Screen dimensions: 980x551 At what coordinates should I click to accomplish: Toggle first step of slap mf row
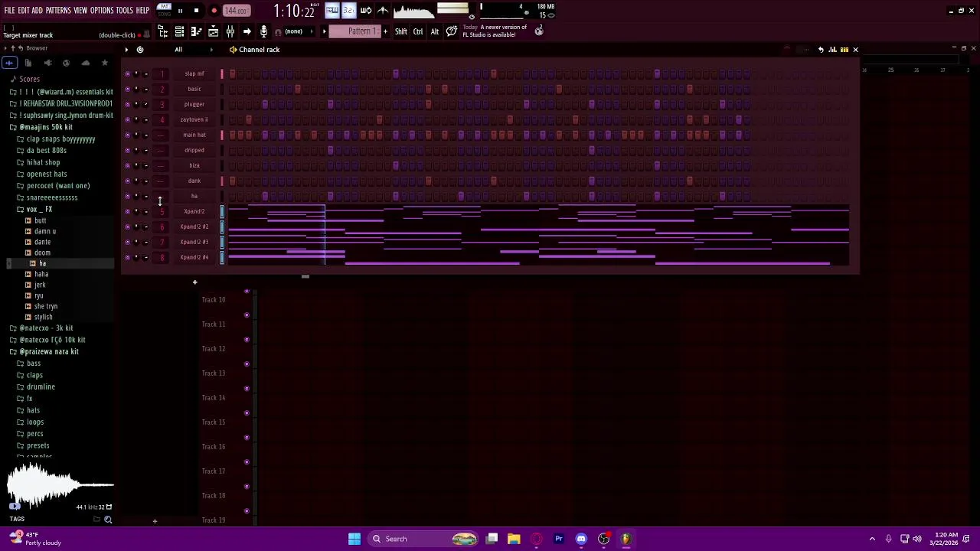(x=232, y=74)
